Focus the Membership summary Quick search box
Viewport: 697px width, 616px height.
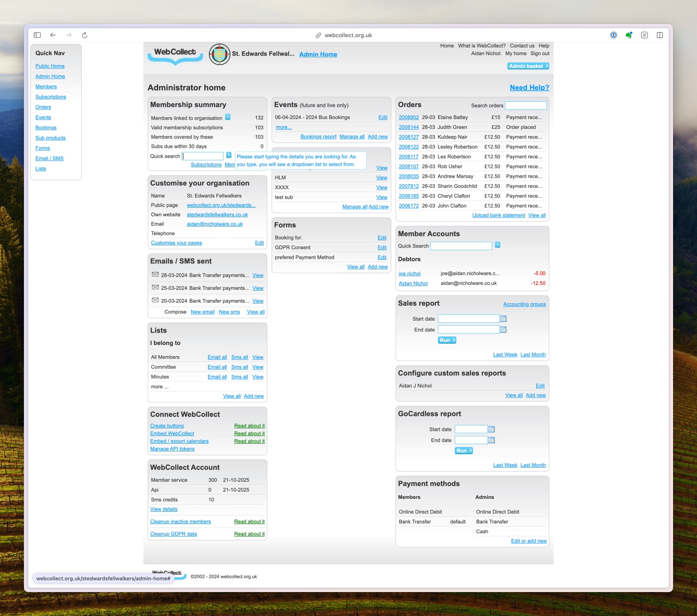pos(203,156)
